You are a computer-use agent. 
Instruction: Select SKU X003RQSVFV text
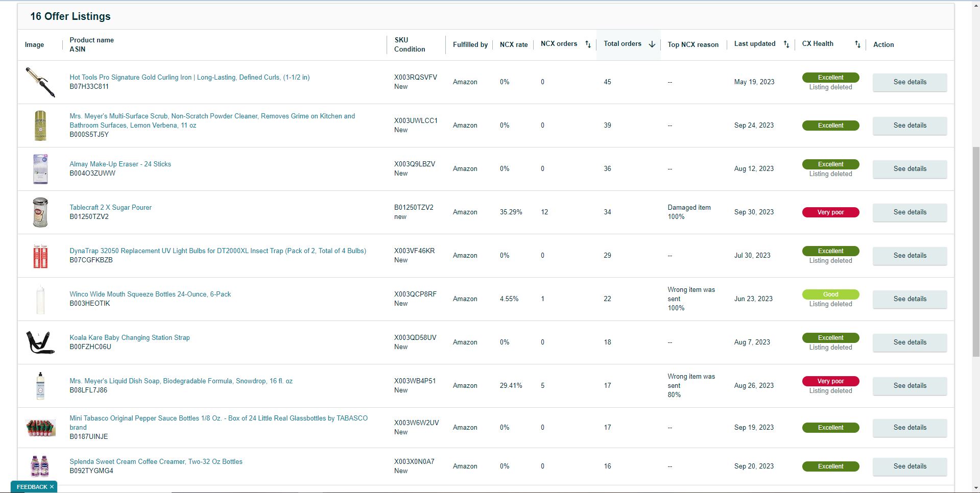click(x=416, y=78)
